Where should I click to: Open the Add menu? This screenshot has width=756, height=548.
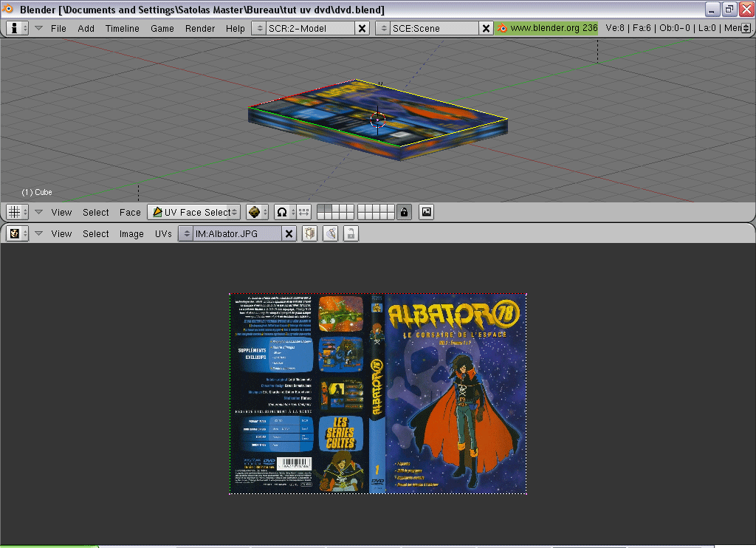86,29
